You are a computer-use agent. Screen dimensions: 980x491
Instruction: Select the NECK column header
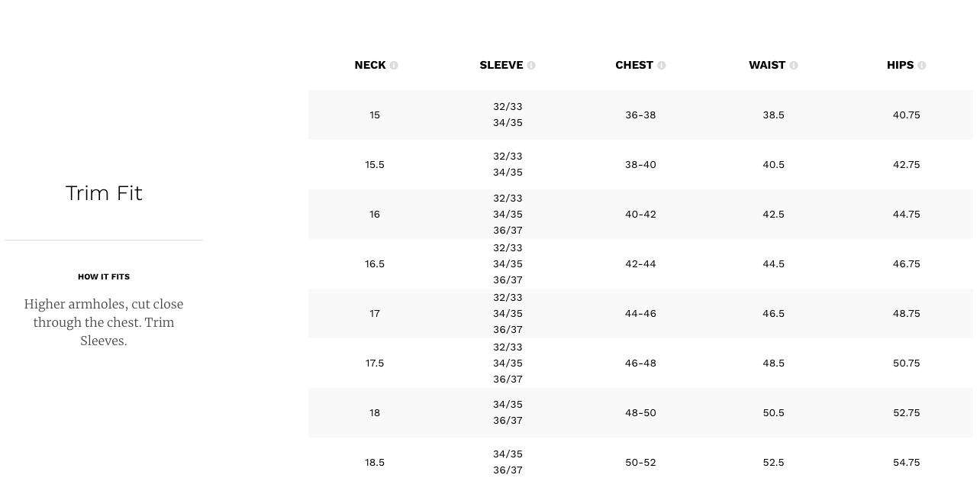click(370, 66)
